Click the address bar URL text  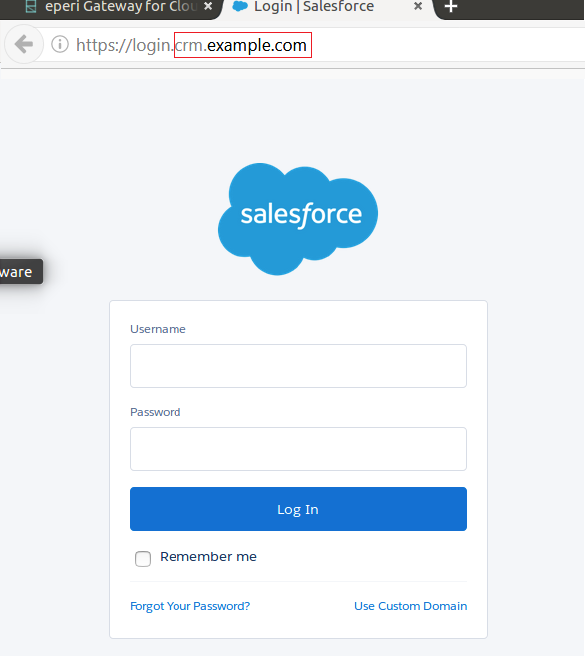click(x=191, y=45)
